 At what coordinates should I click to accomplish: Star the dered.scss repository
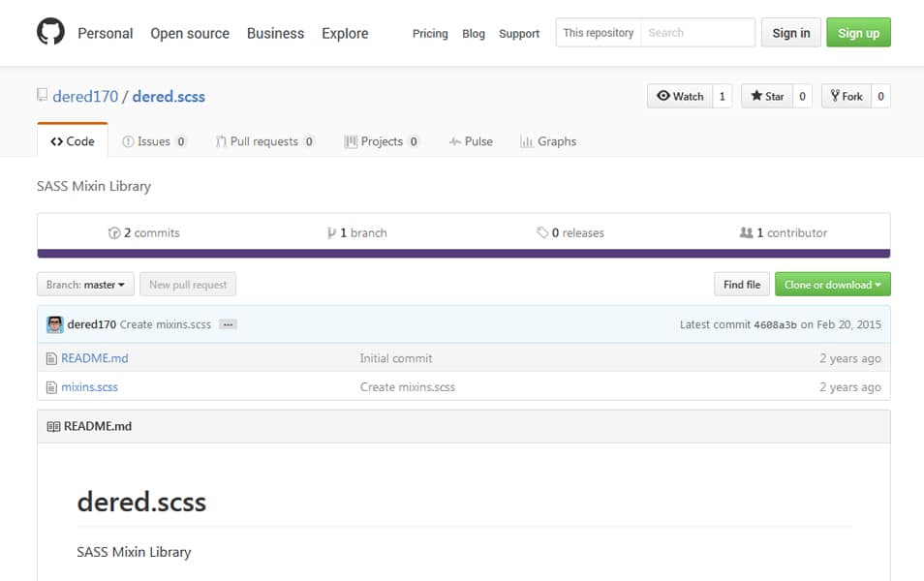(x=767, y=96)
